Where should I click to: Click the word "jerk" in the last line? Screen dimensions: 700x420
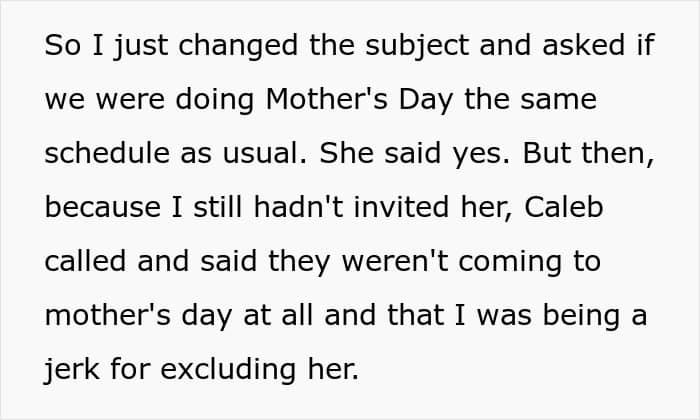[72, 370]
